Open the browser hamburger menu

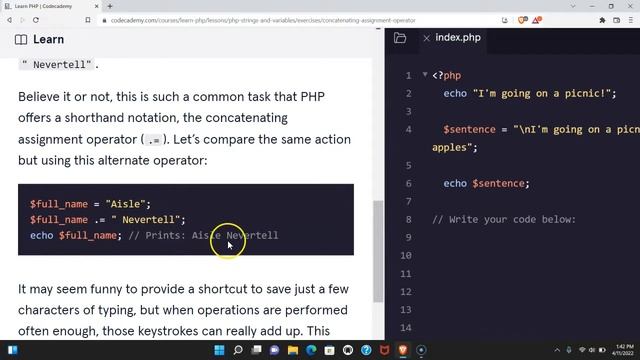(x=631, y=20)
